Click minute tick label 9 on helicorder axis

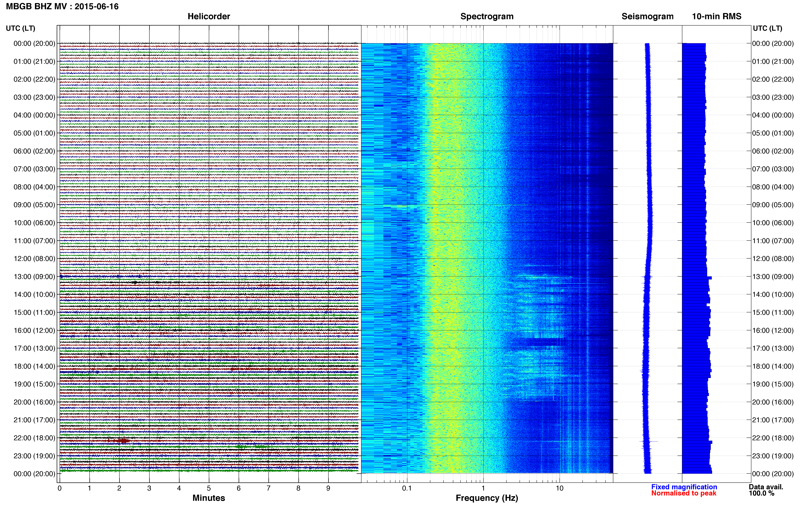(328, 488)
